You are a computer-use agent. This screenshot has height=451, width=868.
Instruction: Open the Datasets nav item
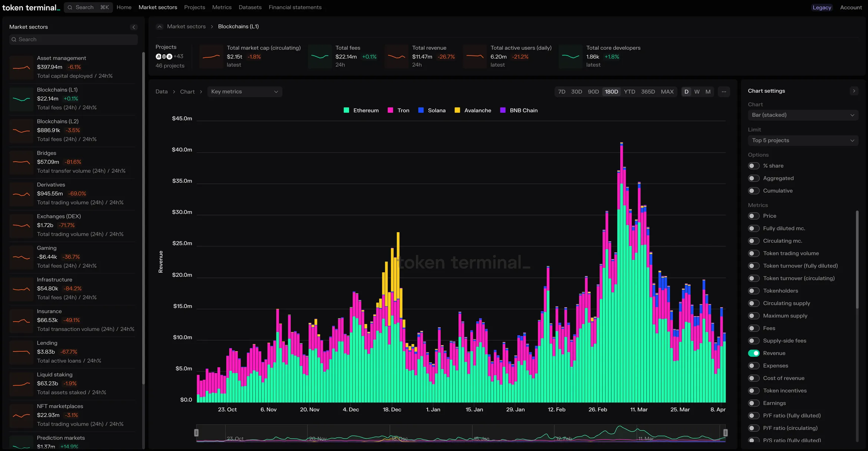pyautogui.click(x=250, y=7)
